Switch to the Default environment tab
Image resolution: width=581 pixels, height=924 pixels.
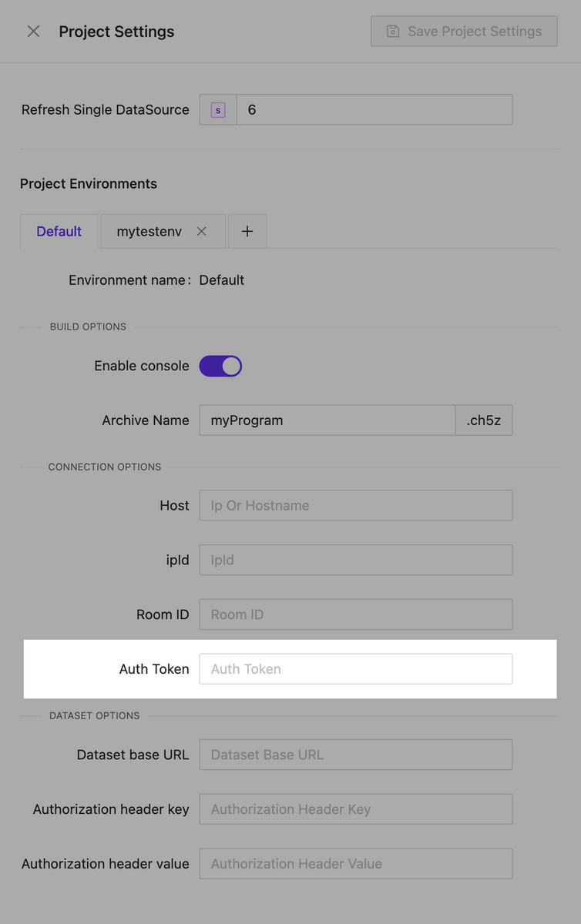coord(59,230)
